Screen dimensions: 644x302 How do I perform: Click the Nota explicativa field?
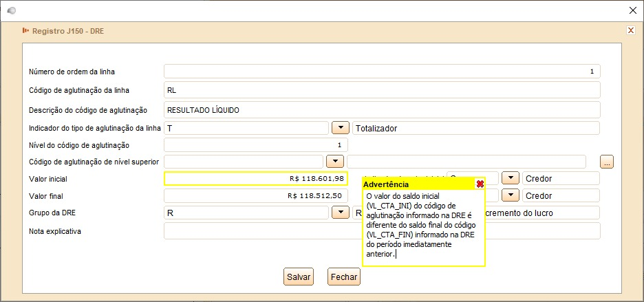[x=382, y=231]
